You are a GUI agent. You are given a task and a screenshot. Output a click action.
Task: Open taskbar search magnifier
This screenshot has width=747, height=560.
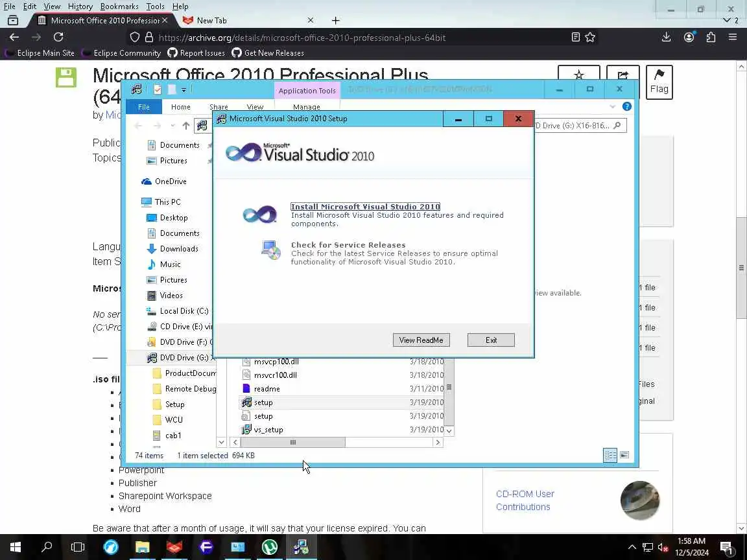[47, 547]
